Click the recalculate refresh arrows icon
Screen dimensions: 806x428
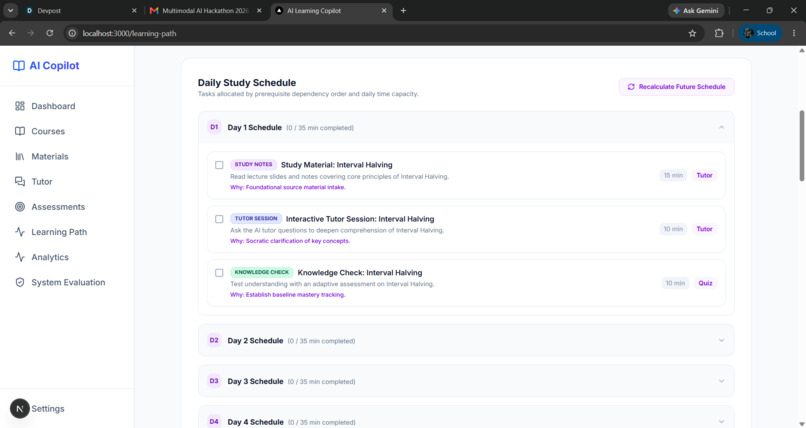tap(631, 87)
